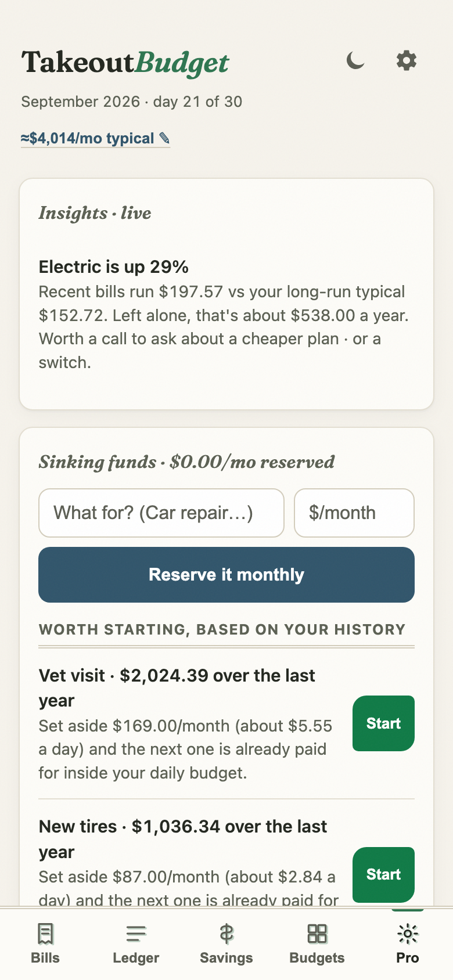This screenshot has height=980, width=453.
Task: Open the Bills tab icon
Action: (45, 934)
